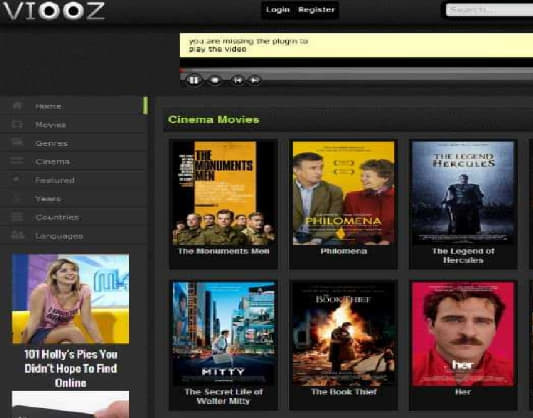Click the video player progress bar
The width and height of the screenshot is (533, 418).
coord(356,70)
